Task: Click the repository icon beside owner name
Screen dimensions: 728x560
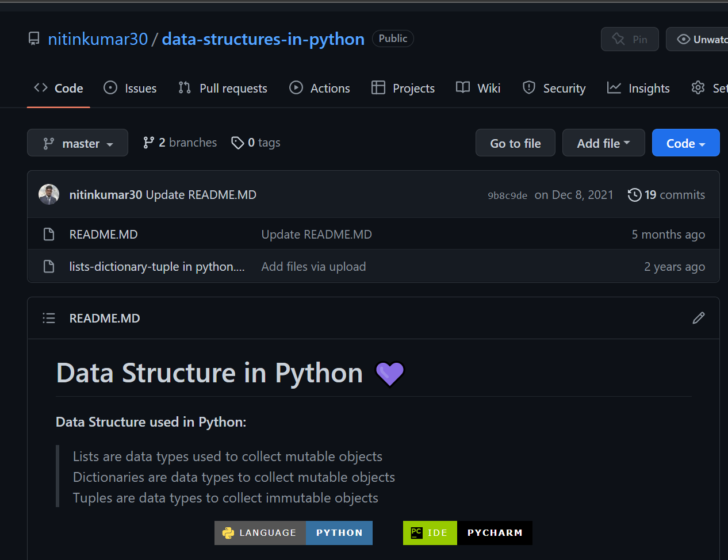Action: click(34, 39)
